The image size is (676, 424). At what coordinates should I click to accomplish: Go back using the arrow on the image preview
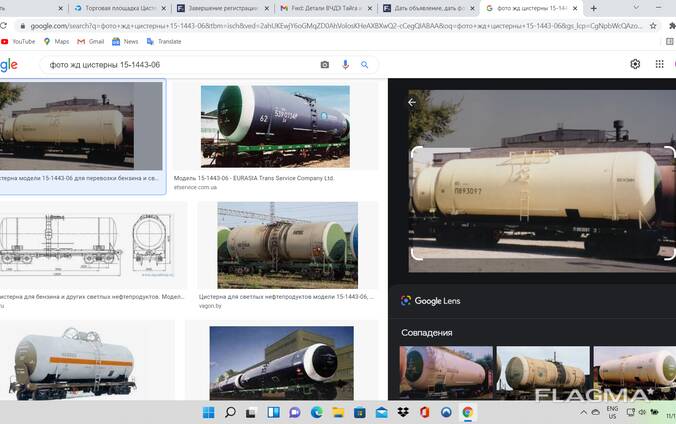coord(412,103)
